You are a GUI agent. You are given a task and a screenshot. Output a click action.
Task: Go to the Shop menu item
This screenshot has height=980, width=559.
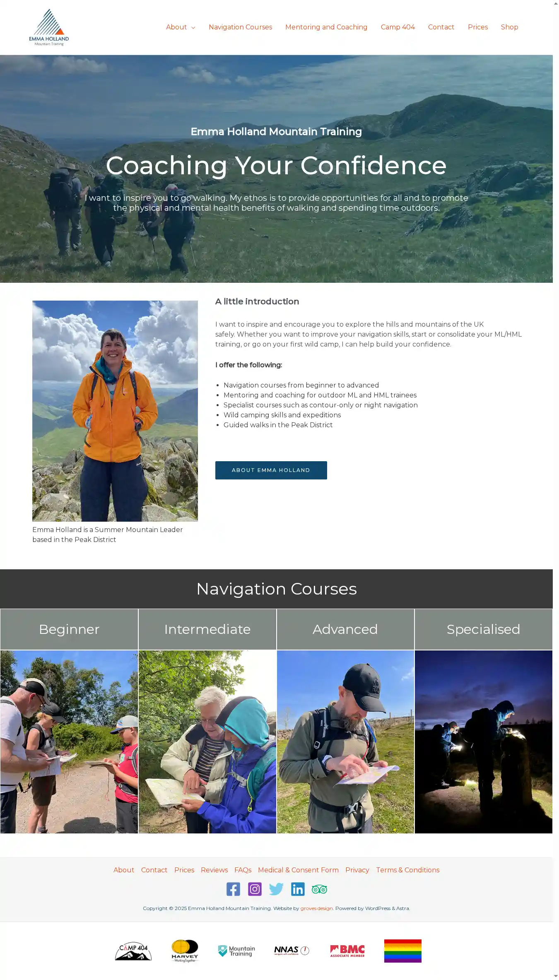pyautogui.click(x=509, y=27)
